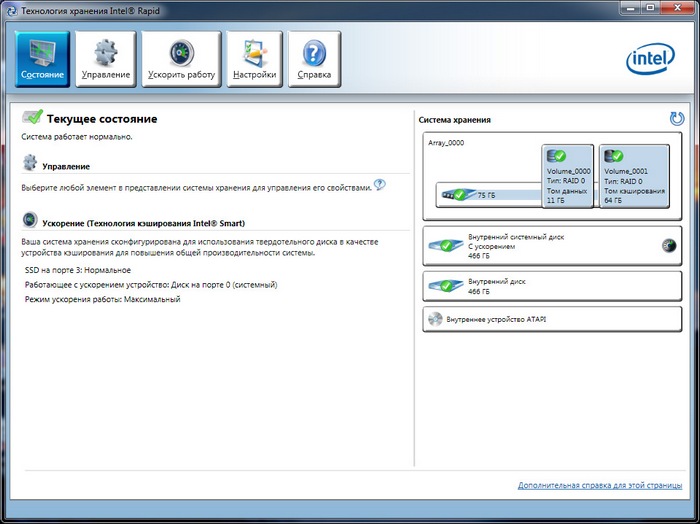Open the Ускорить работу tab

(181, 59)
